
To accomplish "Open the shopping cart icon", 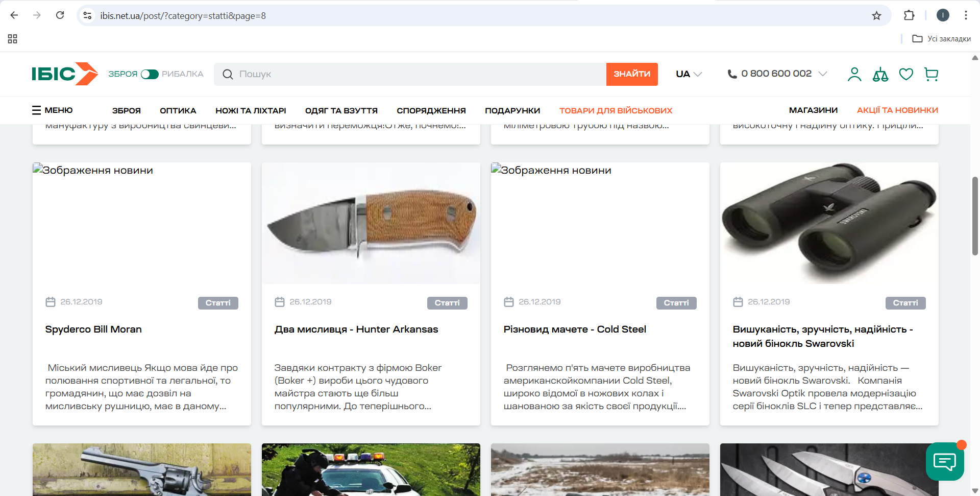I will click(x=932, y=75).
